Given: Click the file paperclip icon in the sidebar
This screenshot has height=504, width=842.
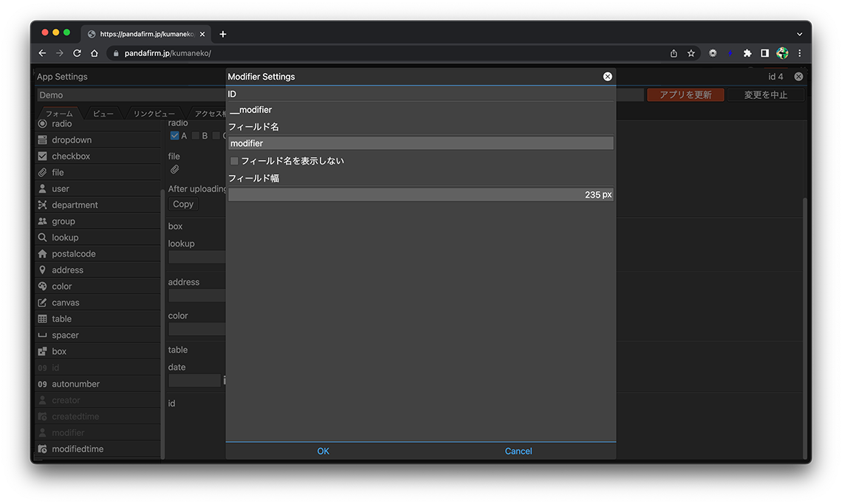Looking at the screenshot, I should [43, 173].
